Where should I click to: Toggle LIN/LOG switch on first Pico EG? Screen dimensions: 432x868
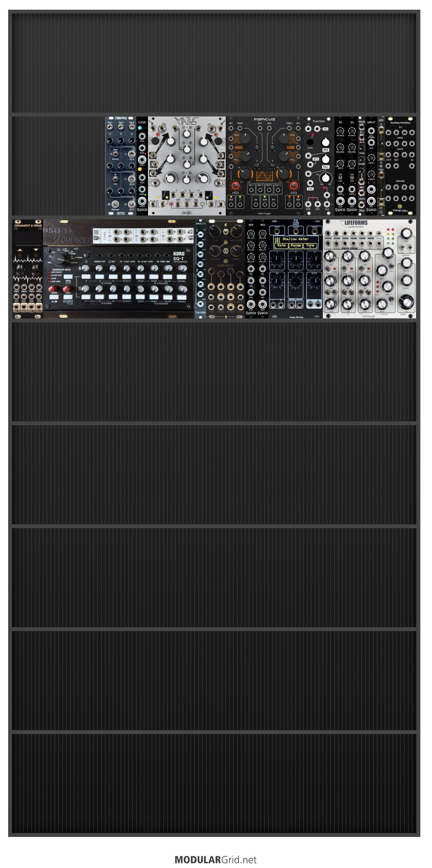(340, 177)
